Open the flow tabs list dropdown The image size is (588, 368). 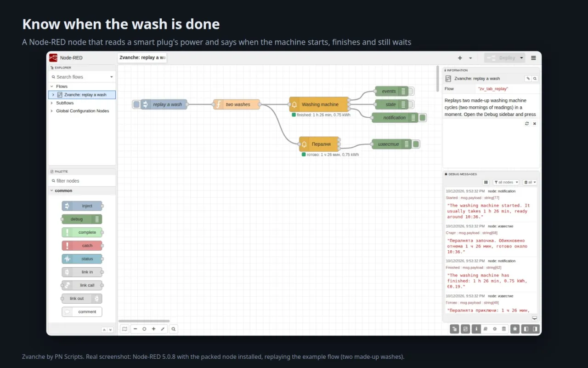point(470,58)
